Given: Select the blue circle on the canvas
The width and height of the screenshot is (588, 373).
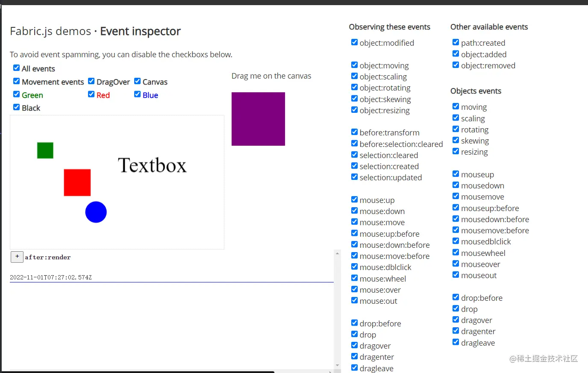Looking at the screenshot, I should tap(96, 212).
